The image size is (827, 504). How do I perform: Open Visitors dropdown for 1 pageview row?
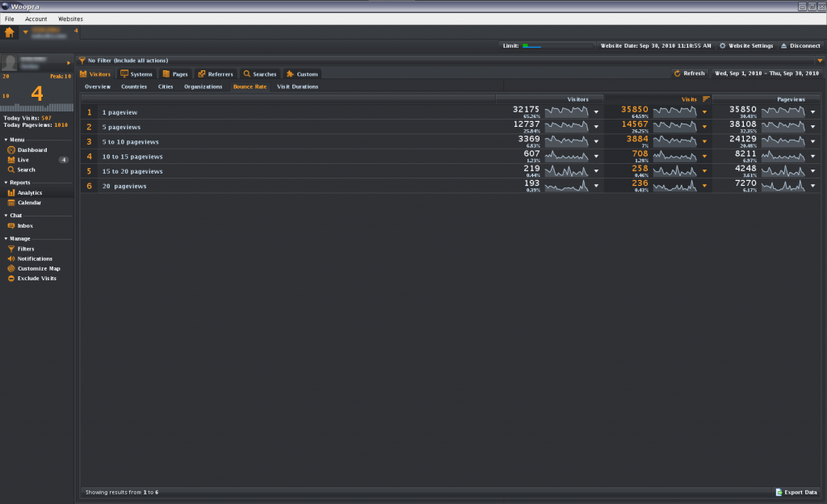pos(597,112)
